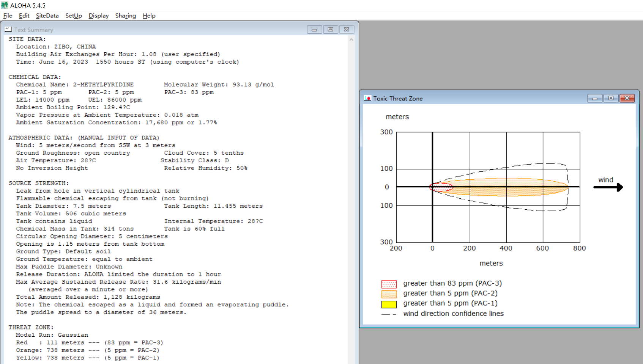Open the File menu

[x=8, y=16]
